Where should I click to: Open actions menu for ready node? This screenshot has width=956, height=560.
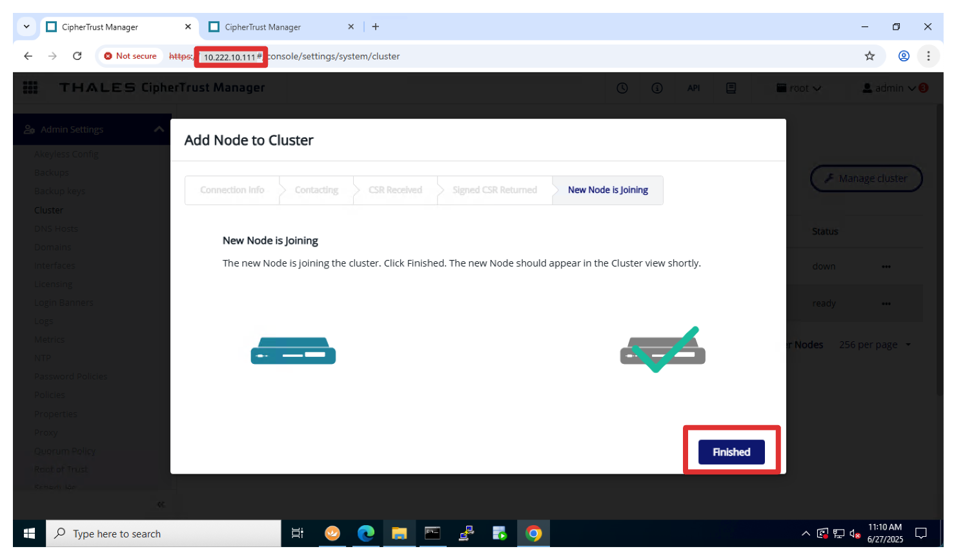[886, 304]
